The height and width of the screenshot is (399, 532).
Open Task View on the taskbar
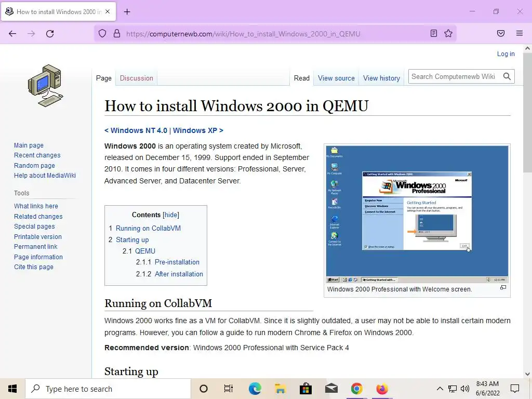tap(229, 389)
